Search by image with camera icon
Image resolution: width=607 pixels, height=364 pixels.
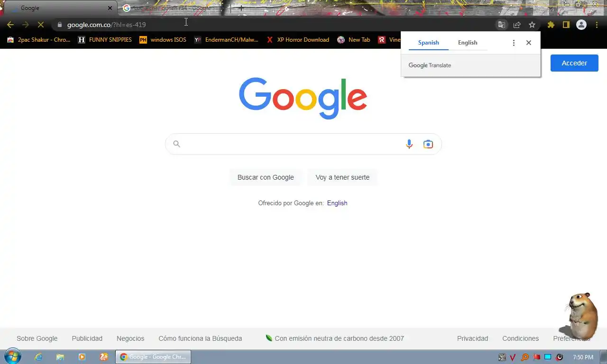pos(428,144)
